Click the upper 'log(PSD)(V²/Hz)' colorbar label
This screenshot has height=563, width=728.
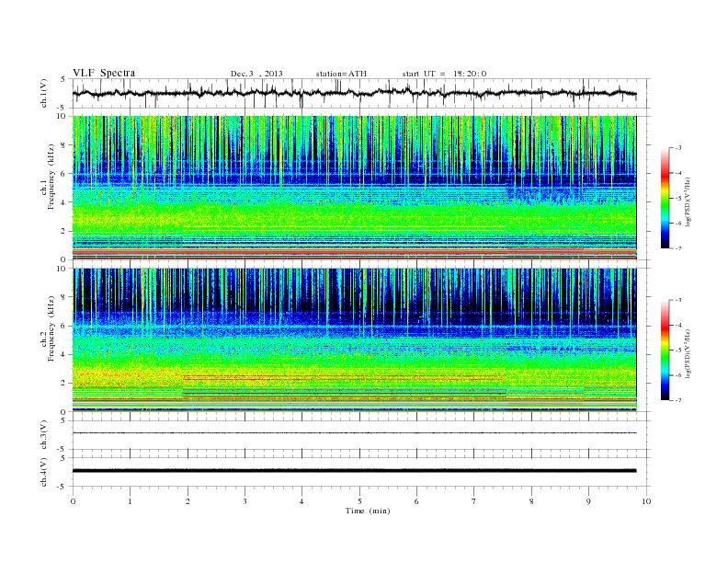(688, 201)
